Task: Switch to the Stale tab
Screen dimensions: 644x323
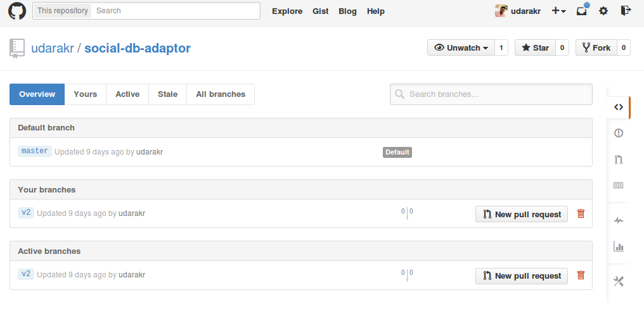Action: 167,94
